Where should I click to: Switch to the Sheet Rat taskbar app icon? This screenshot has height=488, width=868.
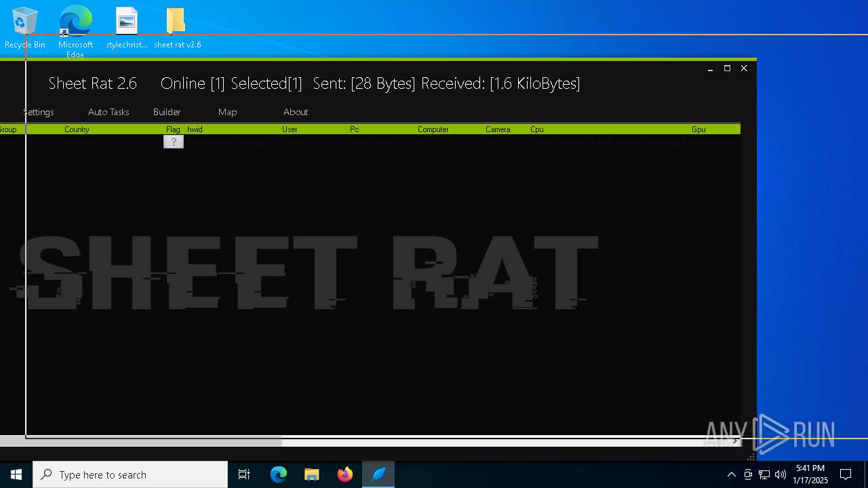(378, 474)
